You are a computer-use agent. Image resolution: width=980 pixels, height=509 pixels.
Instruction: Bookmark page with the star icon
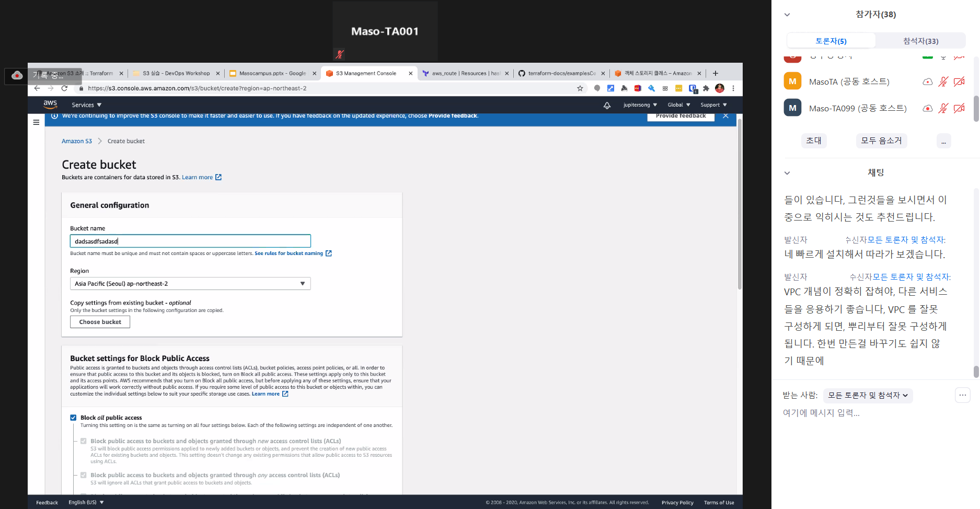(580, 88)
